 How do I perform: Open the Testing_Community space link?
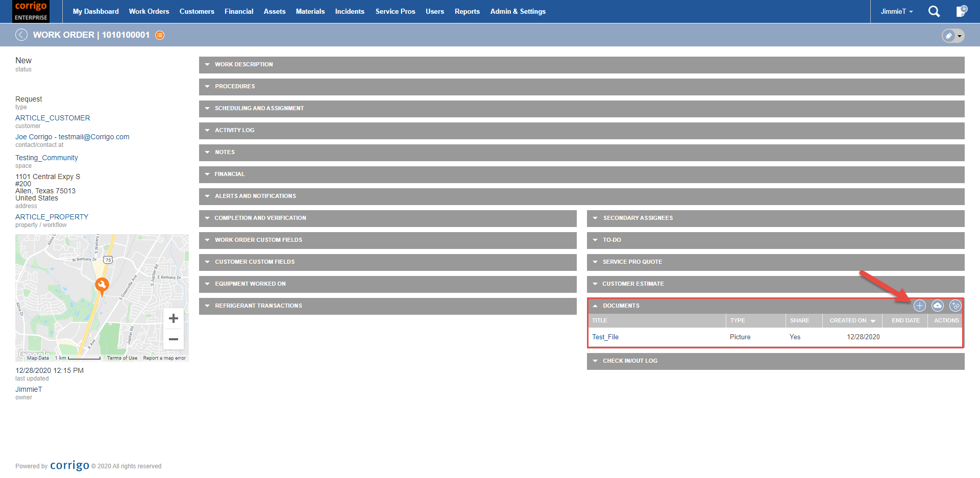tap(46, 158)
